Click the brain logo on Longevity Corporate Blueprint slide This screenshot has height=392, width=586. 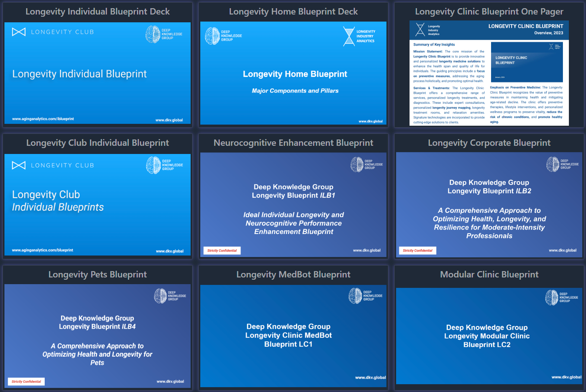[553, 164]
